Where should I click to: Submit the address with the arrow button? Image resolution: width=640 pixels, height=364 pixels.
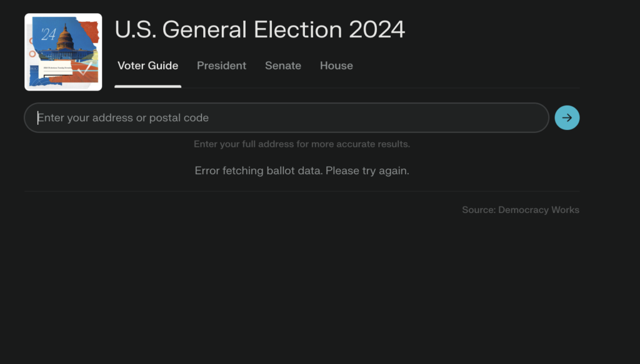pos(567,117)
